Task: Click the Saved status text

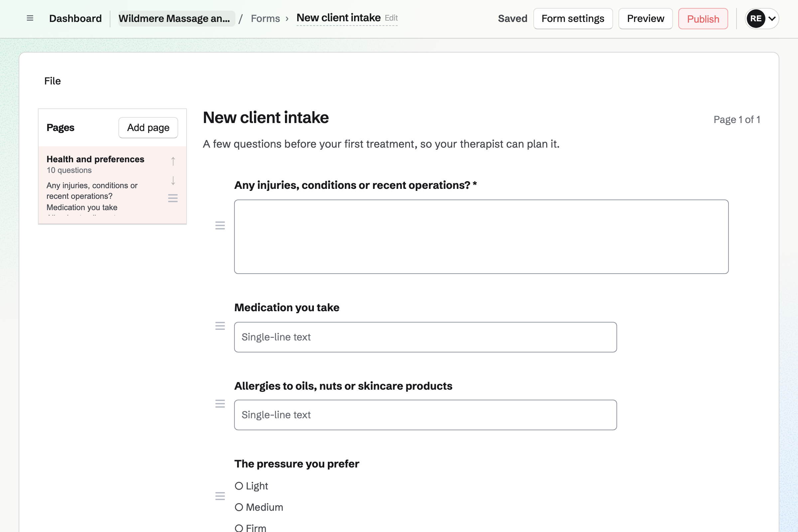Action: point(513,19)
